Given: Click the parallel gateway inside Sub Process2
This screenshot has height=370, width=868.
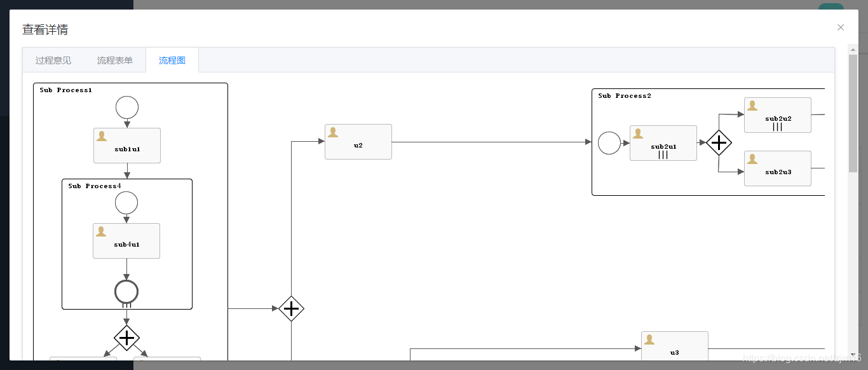Looking at the screenshot, I should [719, 143].
